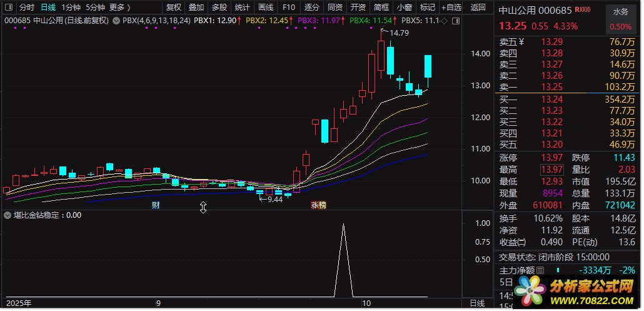Click the 返回 back button
The width and height of the screenshot is (644, 311).
point(478,8)
